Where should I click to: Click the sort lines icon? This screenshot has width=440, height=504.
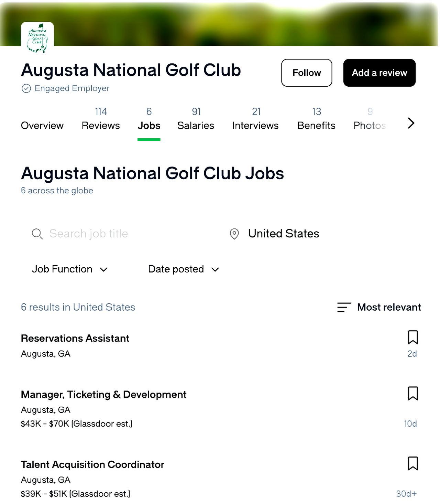344,307
